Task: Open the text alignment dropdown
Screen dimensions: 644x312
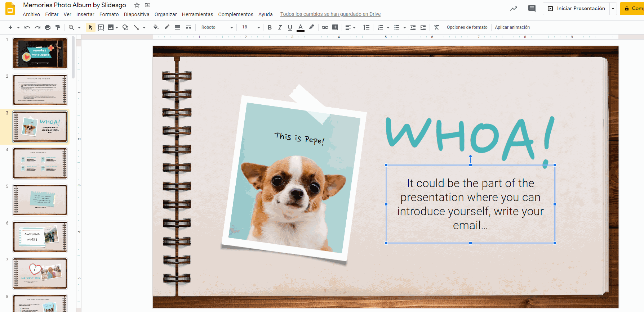Action: pyautogui.click(x=350, y=27)
